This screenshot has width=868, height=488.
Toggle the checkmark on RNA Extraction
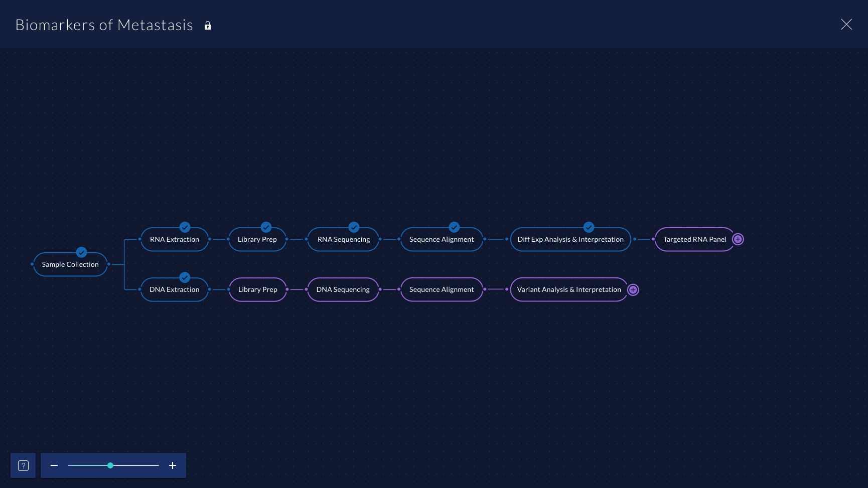coord(185,227)
